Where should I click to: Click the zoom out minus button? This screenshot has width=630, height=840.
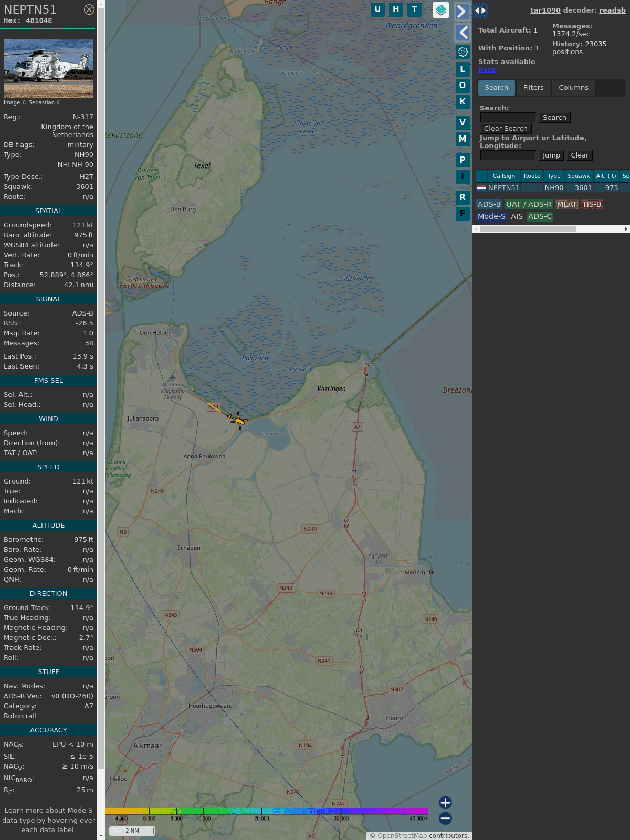point(445,818)
